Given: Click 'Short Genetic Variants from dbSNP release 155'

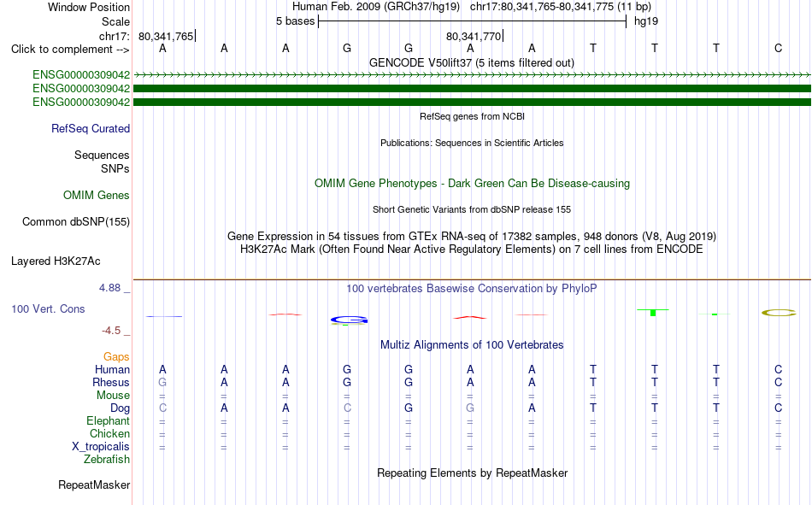Looking at the screenshot, I should point(472,209).
